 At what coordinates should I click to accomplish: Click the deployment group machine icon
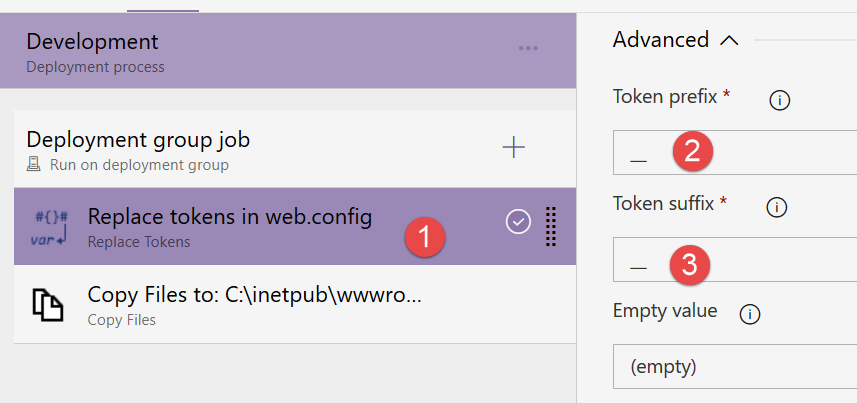point(35,165)
